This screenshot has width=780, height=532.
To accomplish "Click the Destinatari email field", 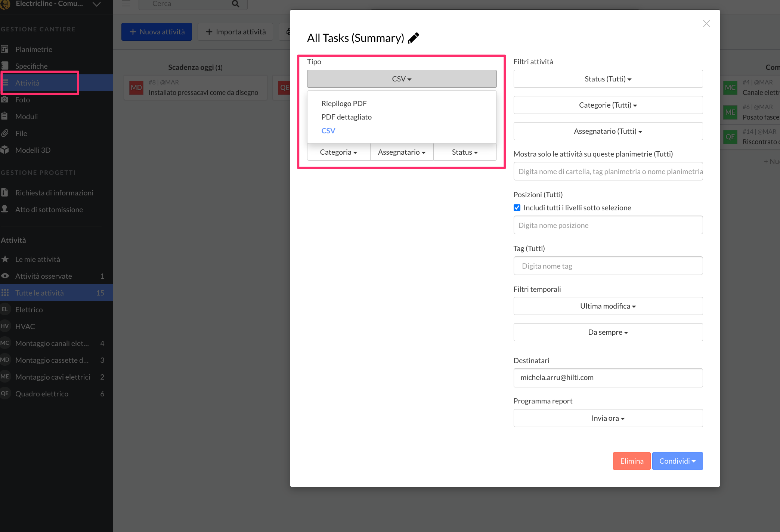I will pos(608,378).
